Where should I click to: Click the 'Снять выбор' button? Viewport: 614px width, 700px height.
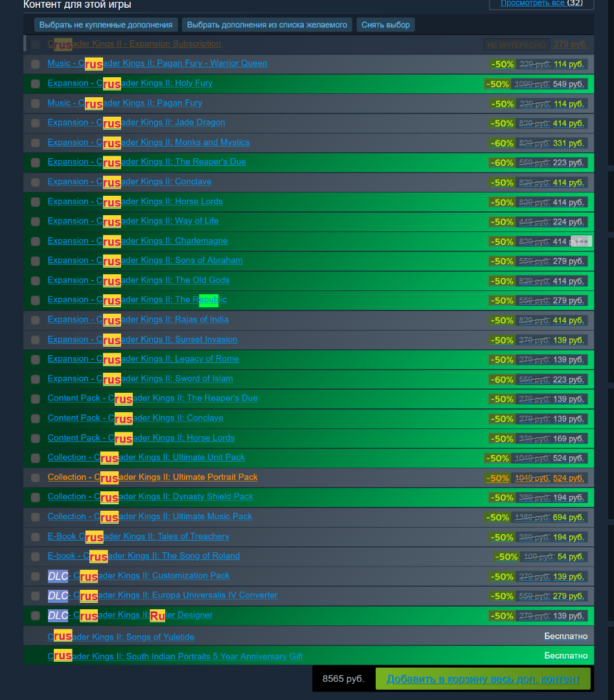pyautogui.click(x=385, y=25)
